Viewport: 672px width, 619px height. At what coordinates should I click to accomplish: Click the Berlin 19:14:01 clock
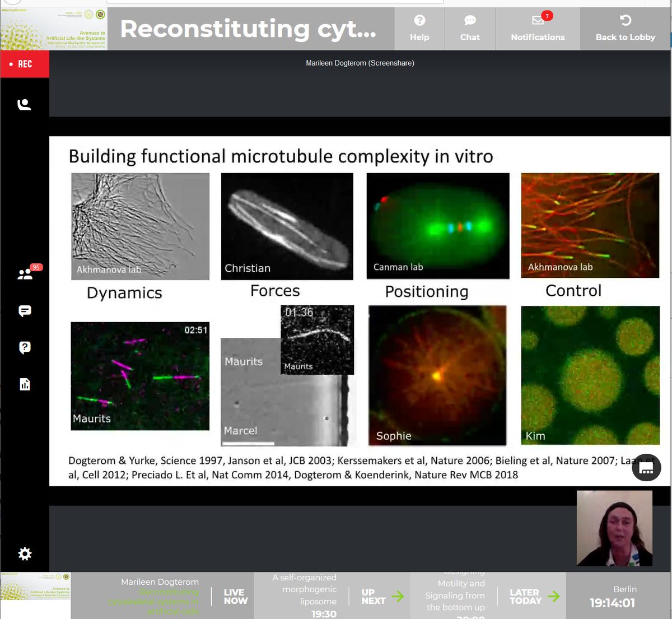pyautogui.click(x=613, y=597)
